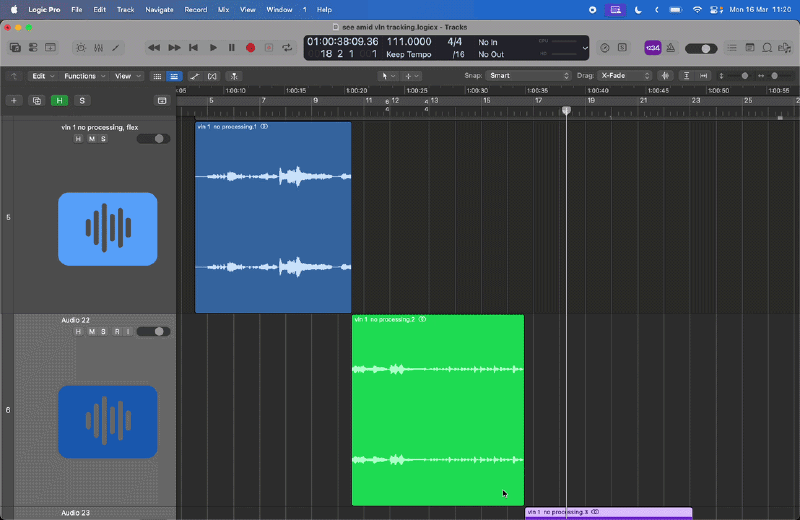Open the View dropdown in tracks area
Image resolution: width=800 pixels, height=520 pixels.
[127, 76]
